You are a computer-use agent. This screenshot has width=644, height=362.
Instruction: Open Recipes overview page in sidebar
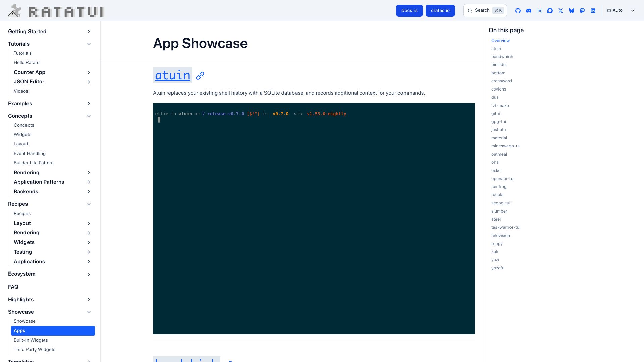click(x=22, y=214)
